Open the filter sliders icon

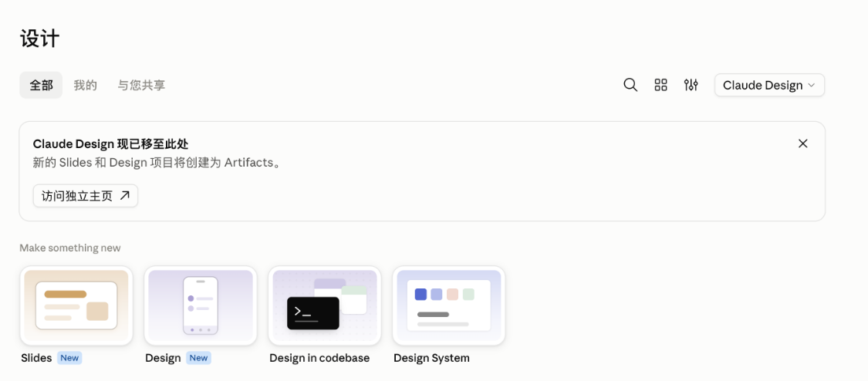(x=691, y=85)
